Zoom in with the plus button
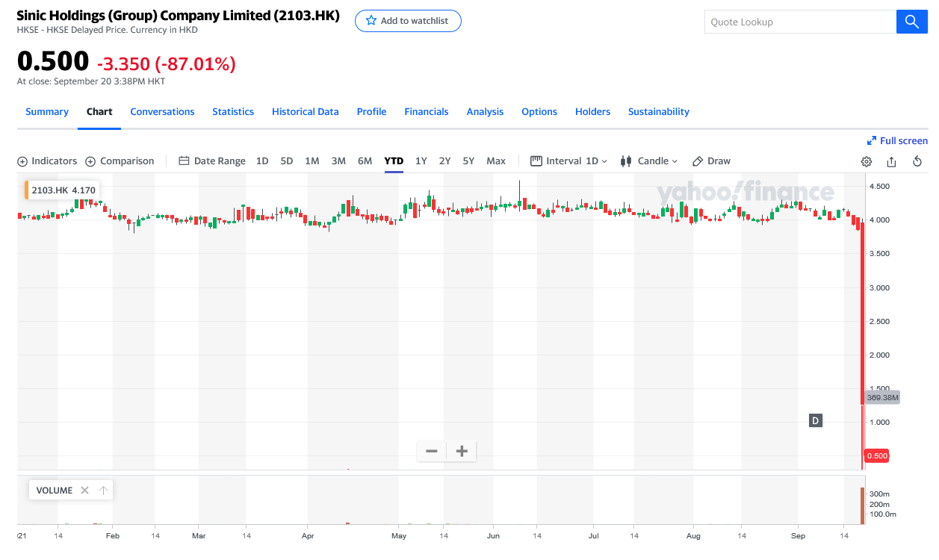The width and height of the screenshot is (939, 560). click(x=462, y=451)
